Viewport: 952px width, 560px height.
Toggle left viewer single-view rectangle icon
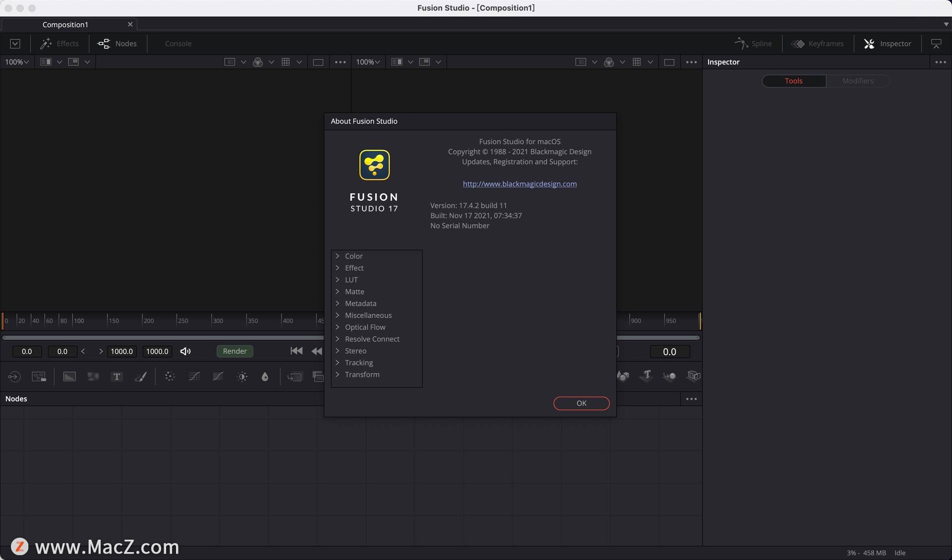point(318,62)
